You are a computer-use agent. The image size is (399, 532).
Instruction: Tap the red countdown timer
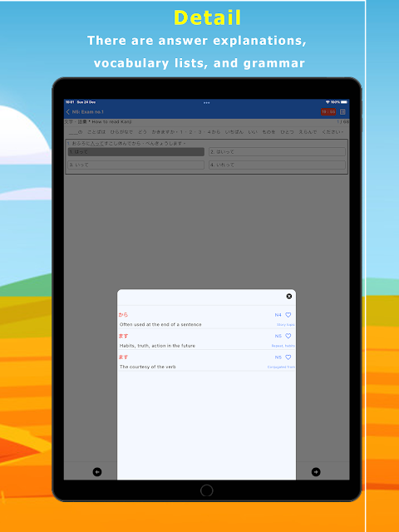coord(328,111)
